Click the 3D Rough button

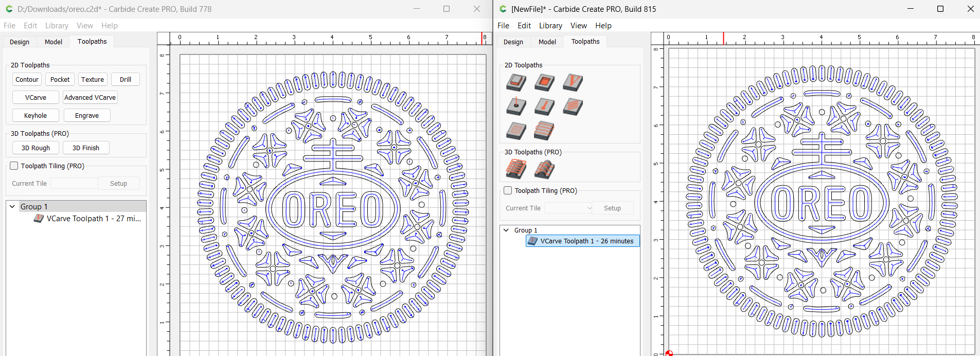coord(35,148)
